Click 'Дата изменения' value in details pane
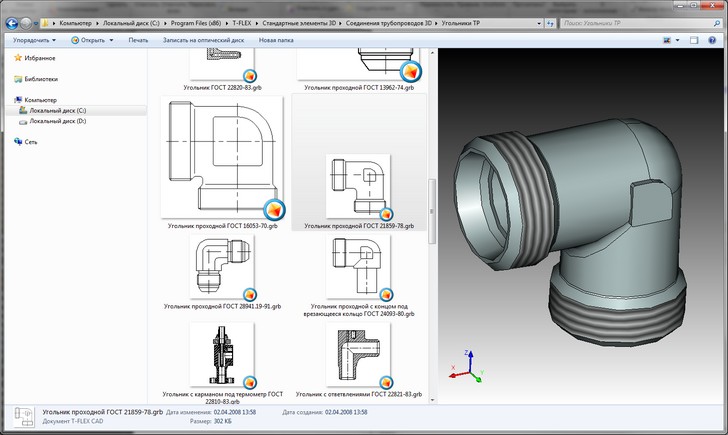The image size is (728, 435). (234, 412)
